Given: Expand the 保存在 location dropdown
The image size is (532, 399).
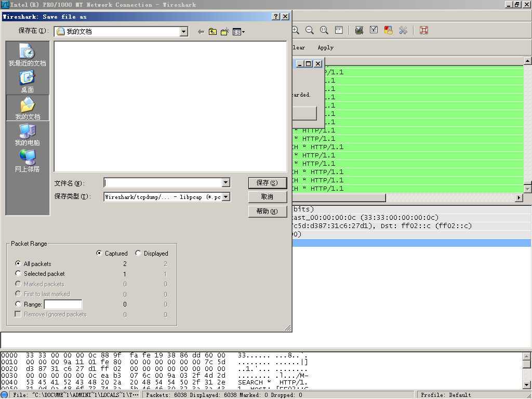Looking at the screenshot, I should click(x=184, y=32).
